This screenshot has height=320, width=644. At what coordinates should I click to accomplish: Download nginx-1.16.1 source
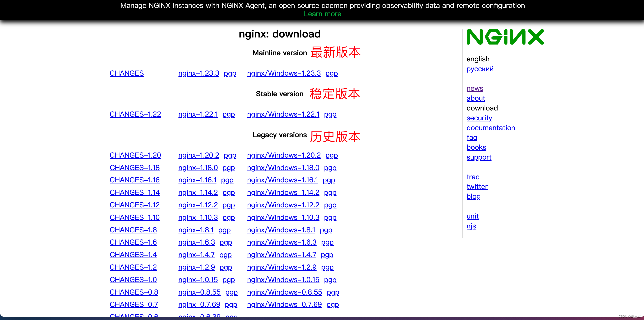tap(197, 180)
